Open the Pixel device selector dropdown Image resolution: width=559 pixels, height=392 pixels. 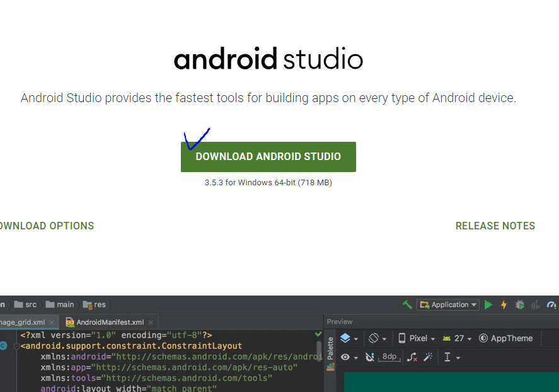point(422,338)
